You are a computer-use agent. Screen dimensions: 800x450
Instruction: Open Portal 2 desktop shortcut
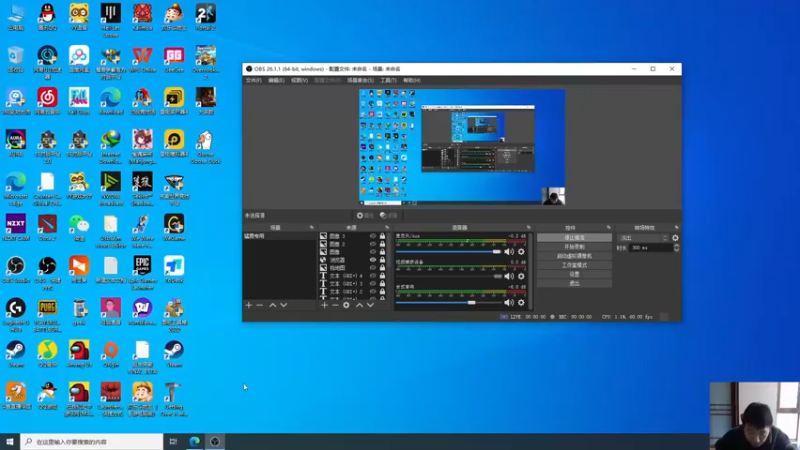click(206, 17)
